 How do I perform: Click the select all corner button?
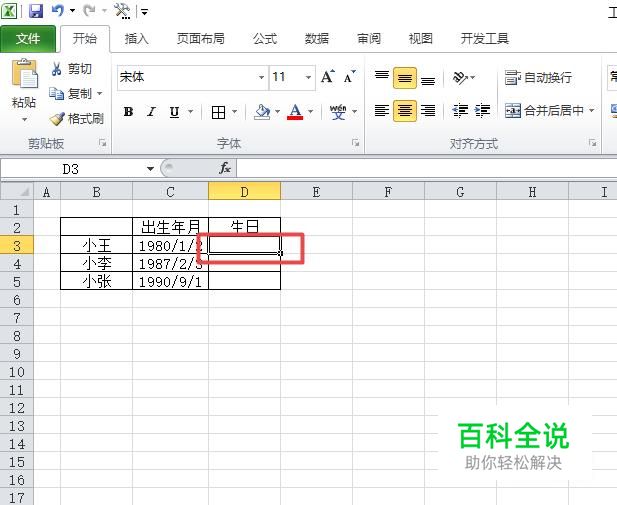(17, 192)
